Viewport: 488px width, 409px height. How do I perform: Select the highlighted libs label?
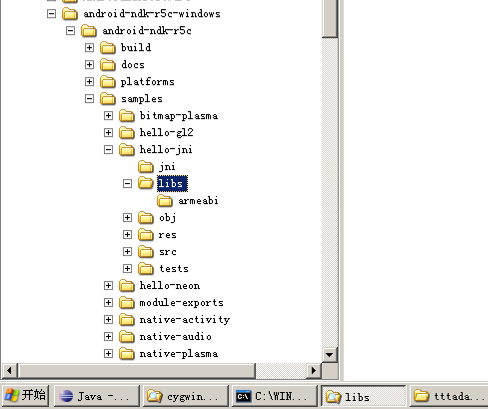172,184
